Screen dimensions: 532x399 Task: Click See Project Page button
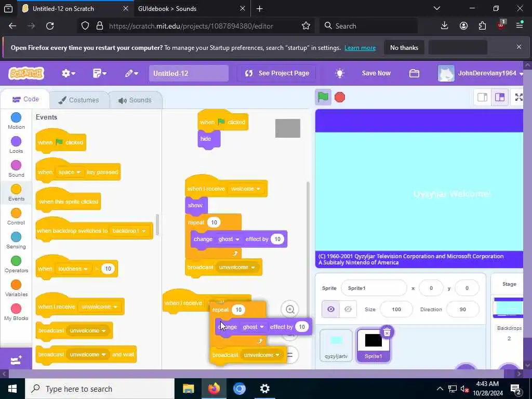click(x=277, y=73)
